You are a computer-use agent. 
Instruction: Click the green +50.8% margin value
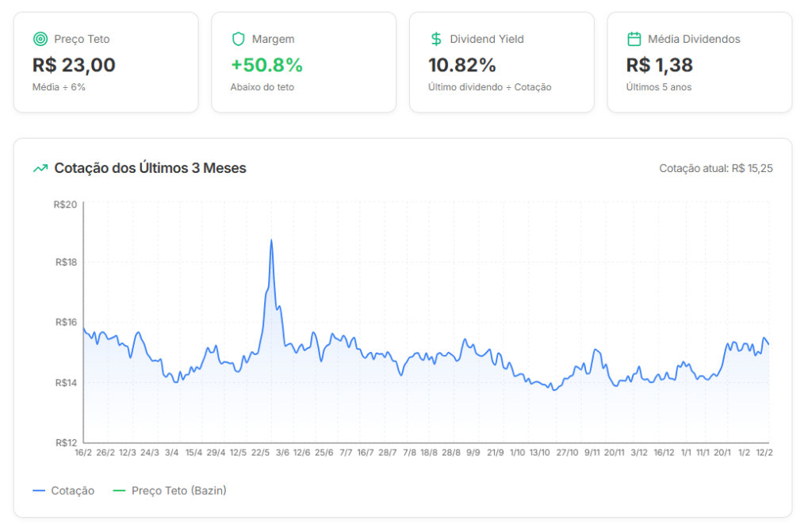(x=266, y=65)
